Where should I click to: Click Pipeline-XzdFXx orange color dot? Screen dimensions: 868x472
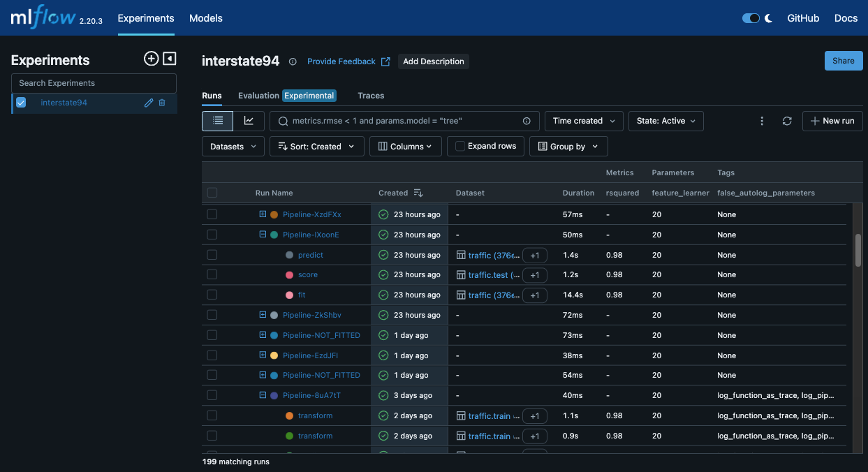274,214
